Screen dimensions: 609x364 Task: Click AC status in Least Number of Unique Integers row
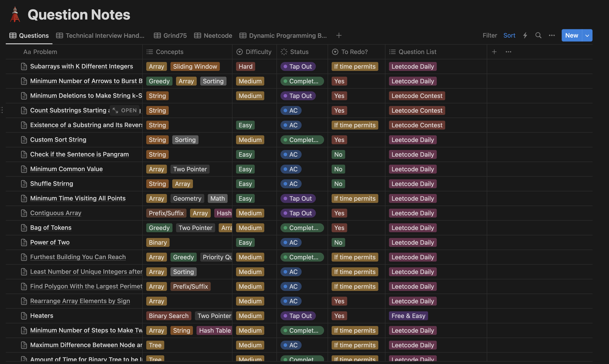point(291,272)
